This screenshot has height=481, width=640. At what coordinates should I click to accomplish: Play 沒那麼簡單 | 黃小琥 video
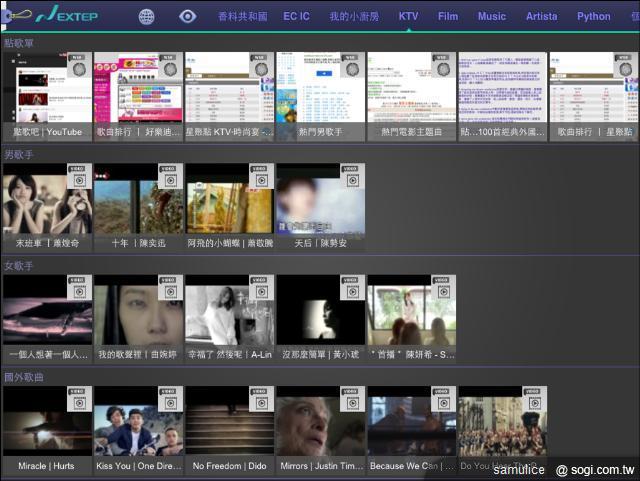(x=320, y=319)
